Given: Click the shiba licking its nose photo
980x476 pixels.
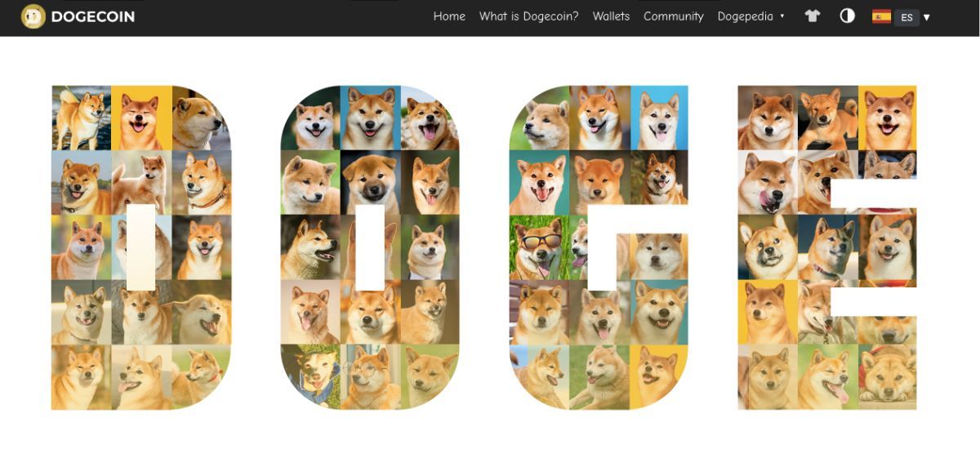Looking at the screenshot, I should (767, 182).
